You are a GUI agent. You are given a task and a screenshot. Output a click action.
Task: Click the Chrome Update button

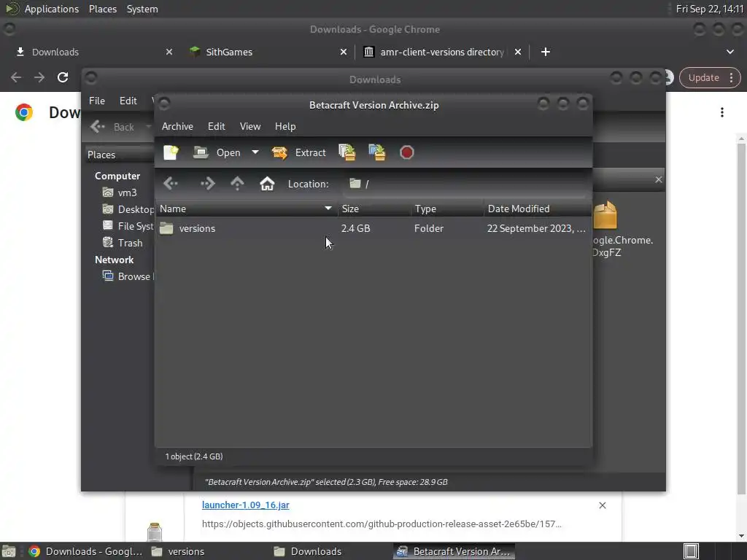pyautogui.click(x=709, y=77)
